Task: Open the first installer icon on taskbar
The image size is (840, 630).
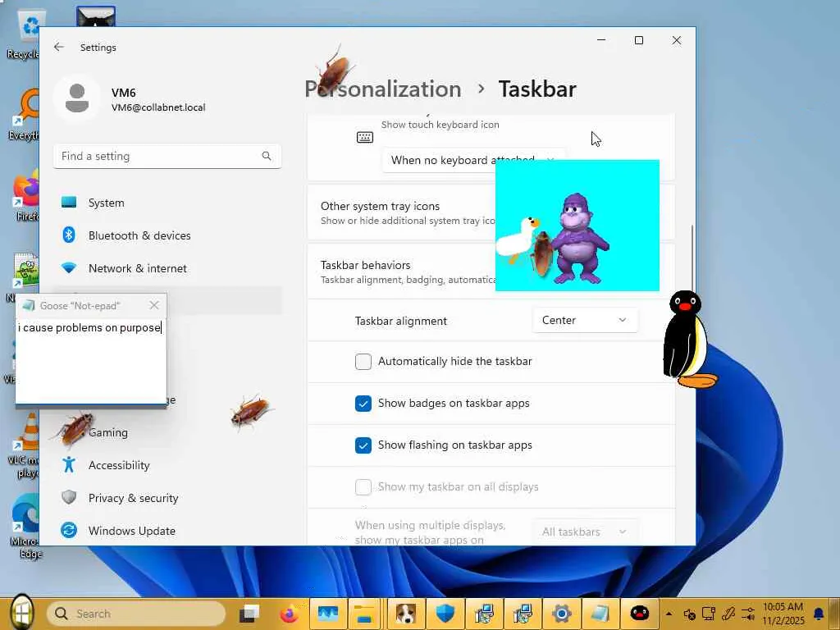Action: click(484, 614)
